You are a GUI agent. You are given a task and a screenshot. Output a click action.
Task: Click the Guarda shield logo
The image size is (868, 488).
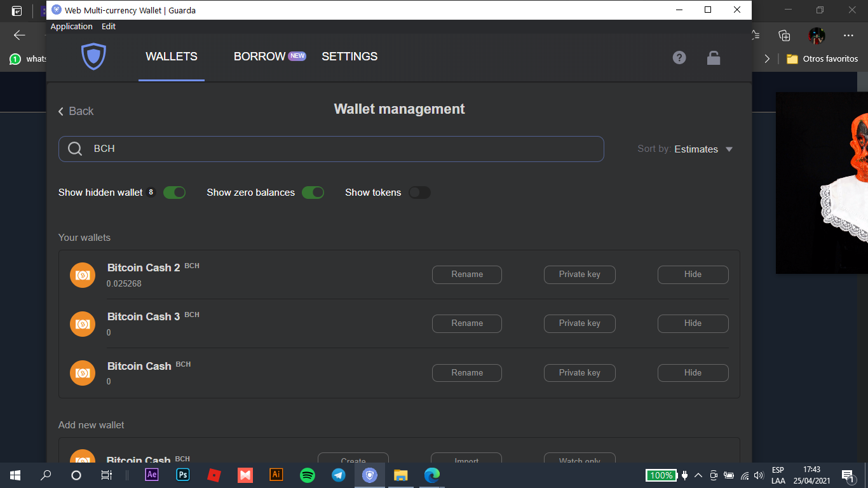point(93,57)
